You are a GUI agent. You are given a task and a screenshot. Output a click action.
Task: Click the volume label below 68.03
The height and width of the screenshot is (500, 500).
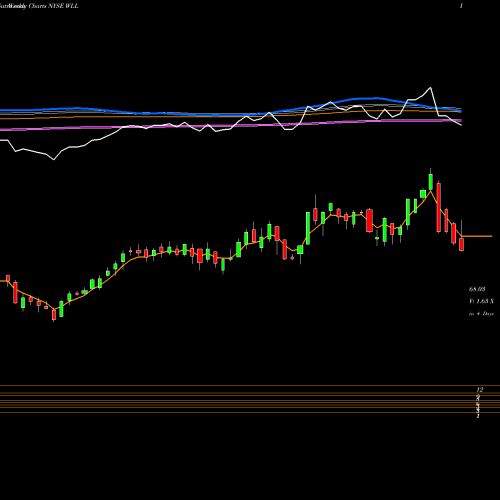click(x=481, y=301)
